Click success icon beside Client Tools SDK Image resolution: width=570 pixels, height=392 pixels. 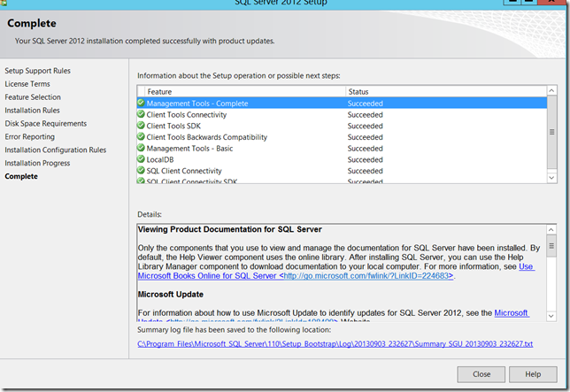141,126
